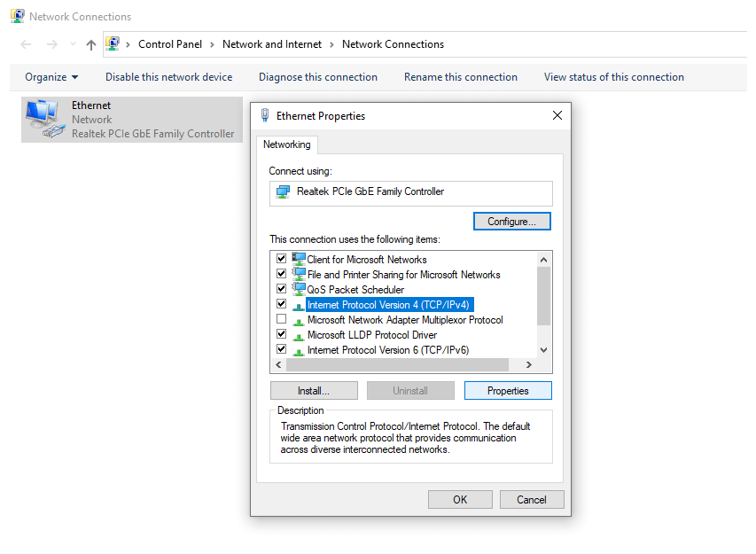Confirm dialog with OK button
Image resolution: width=756 pixels, height=554 pixels.
(460, 500)
